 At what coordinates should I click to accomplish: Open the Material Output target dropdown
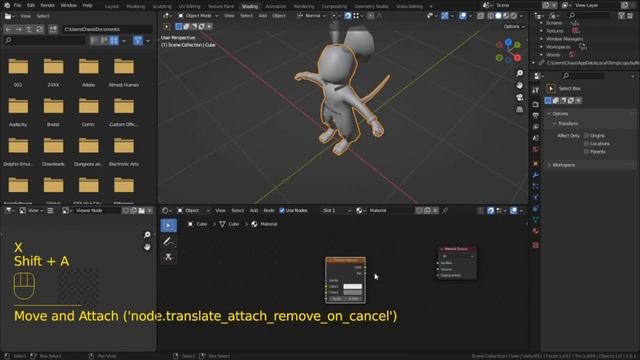tap(458, 256)
